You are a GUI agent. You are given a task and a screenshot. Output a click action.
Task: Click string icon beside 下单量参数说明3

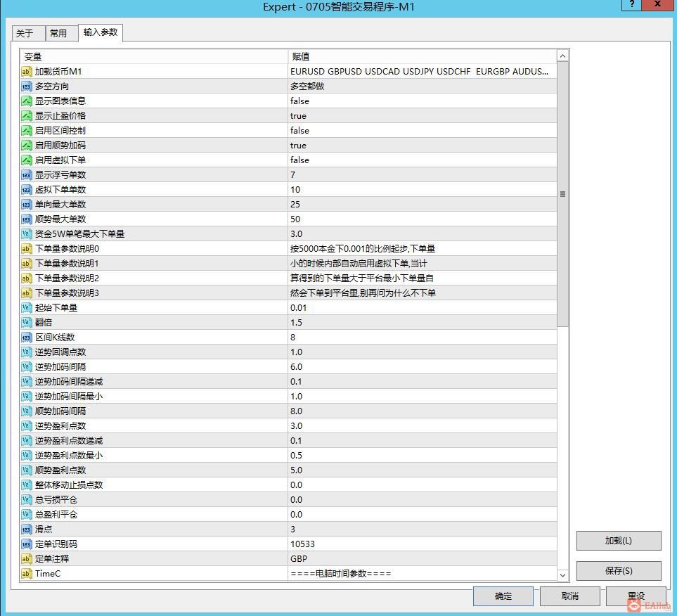pyautogui.click(x=26, y=293)
